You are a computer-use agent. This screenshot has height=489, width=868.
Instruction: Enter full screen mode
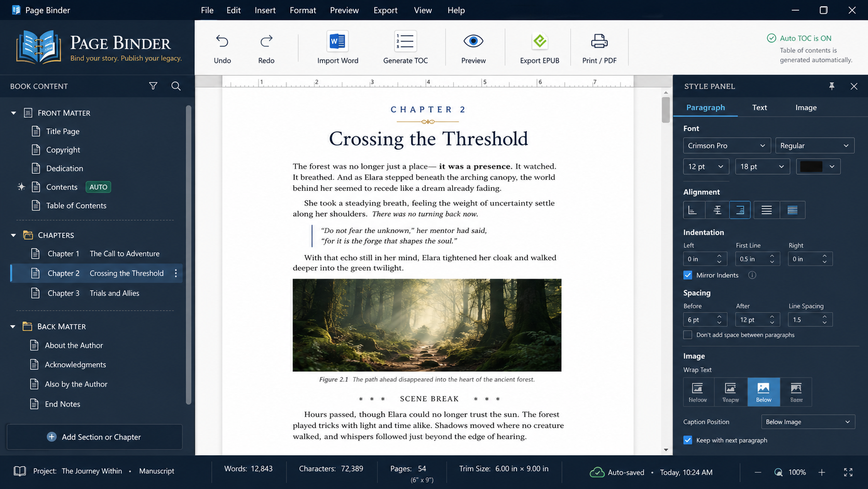pos(848,472)
